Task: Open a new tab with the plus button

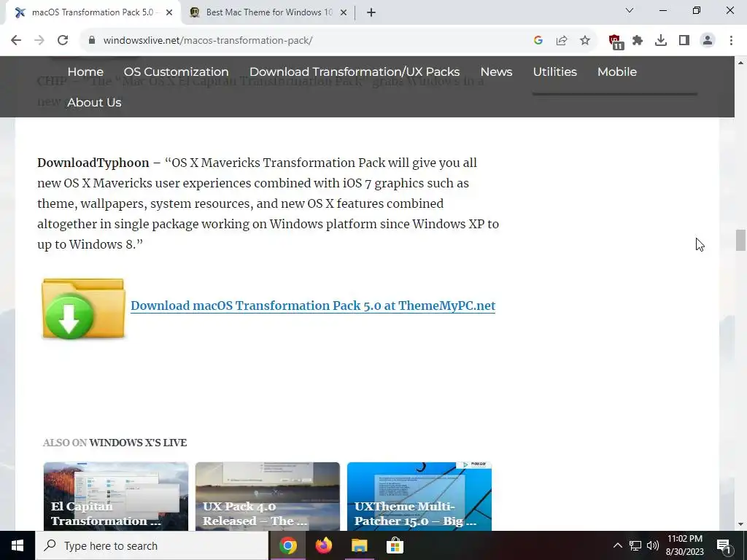Action: [x=371, y=13]
